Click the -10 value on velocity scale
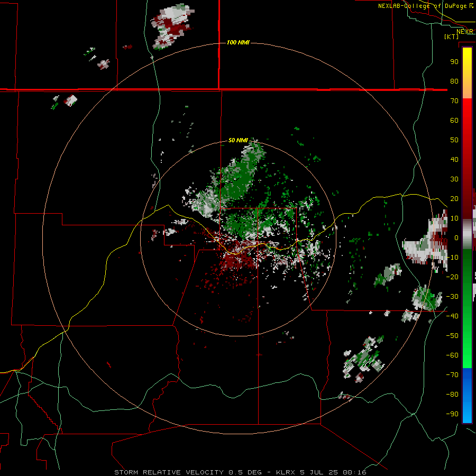 tap(452, 258)
